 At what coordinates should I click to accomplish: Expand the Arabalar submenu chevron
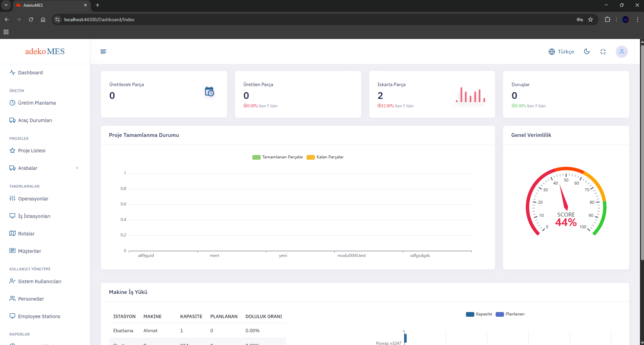(x=77, y=168)
